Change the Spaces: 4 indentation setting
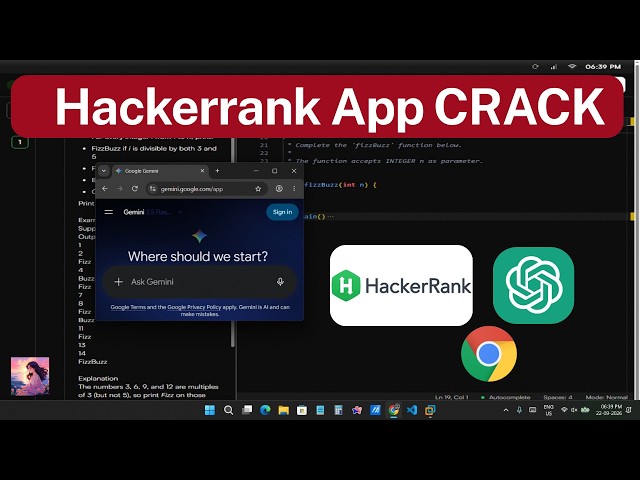 point(558,397)
